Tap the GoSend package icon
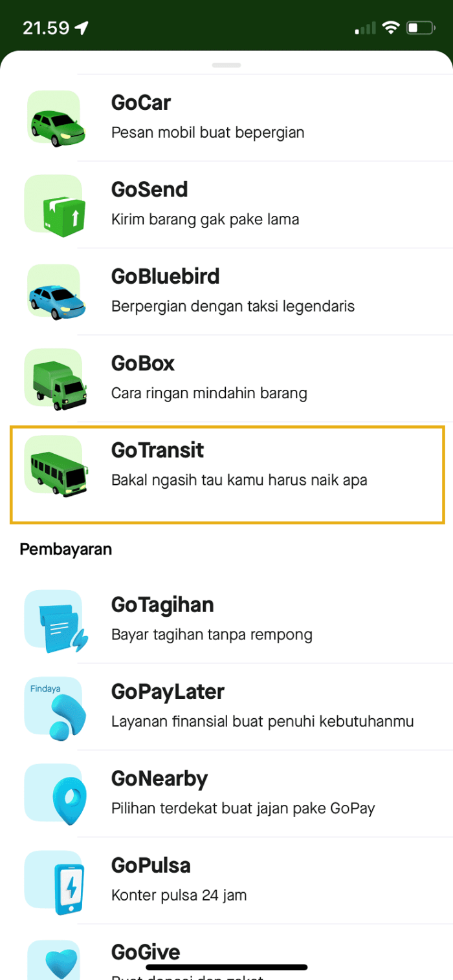 point(54,203)
